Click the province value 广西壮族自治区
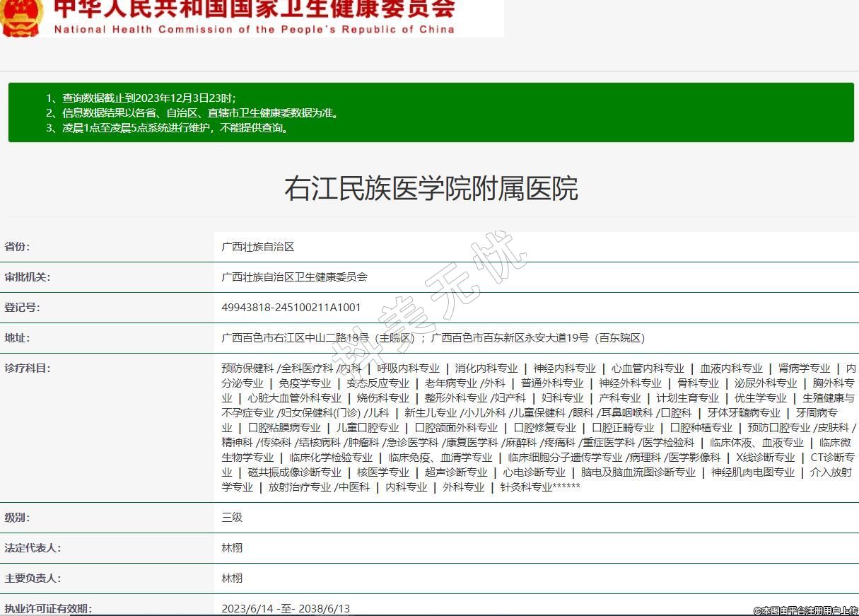859x616 pixels. pyautogui.click(x=257, y=247)
